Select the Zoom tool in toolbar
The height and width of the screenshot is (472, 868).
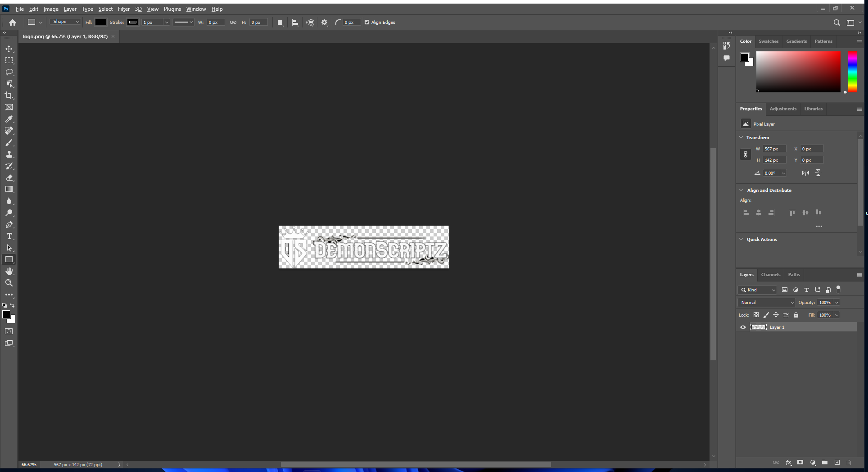click(x=9, y=283)
